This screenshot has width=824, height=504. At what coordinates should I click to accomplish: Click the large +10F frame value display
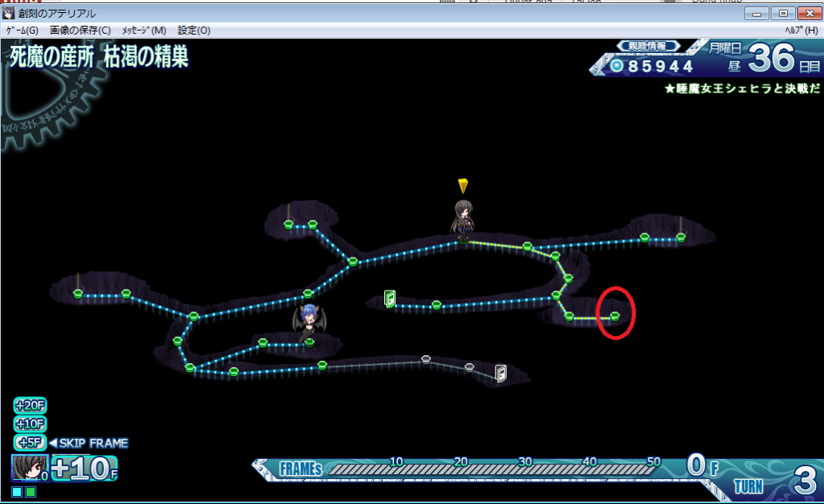pos(84,469)
